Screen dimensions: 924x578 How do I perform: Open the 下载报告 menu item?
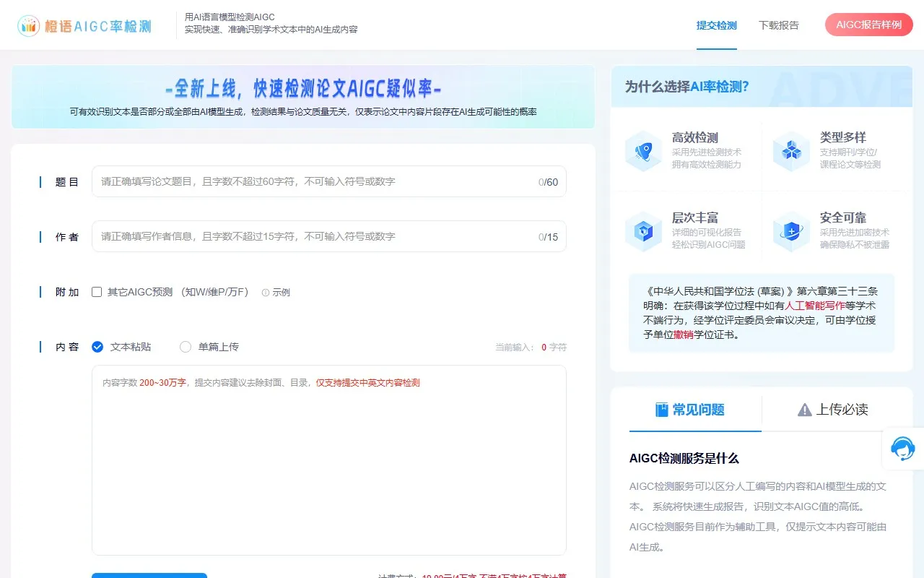(x=779, y=24)
